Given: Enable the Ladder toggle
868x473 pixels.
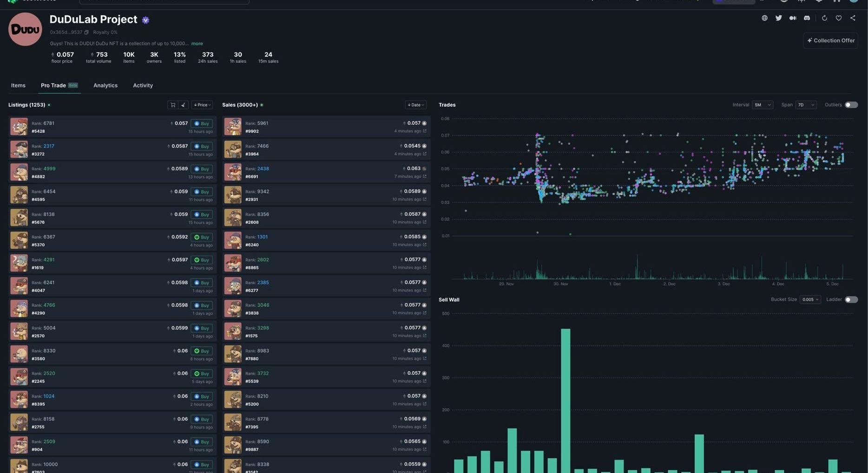Looking at the screenshot, I should tap(851, 300).
